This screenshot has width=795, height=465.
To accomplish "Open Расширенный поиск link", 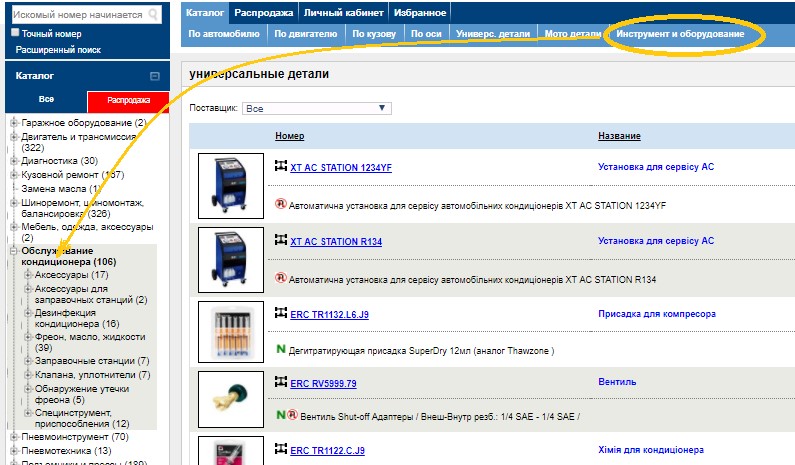I will click(x=57, y=49).
